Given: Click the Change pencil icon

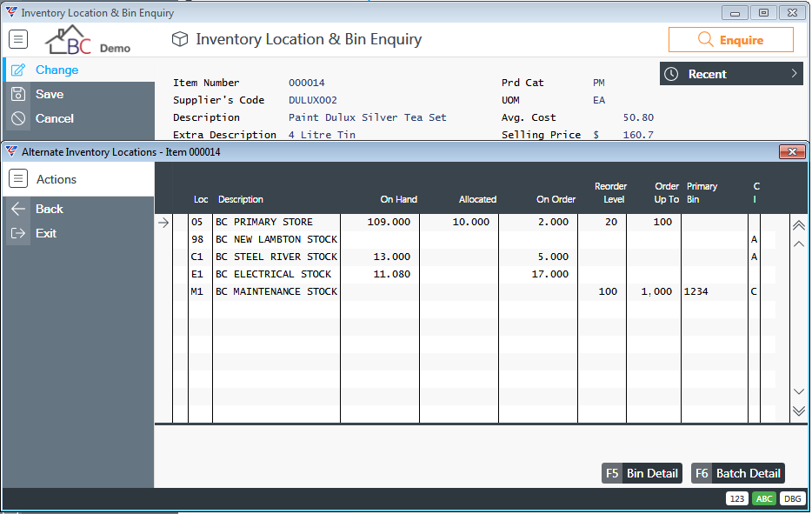Looking at the screenshot, I should pos(18,70).
